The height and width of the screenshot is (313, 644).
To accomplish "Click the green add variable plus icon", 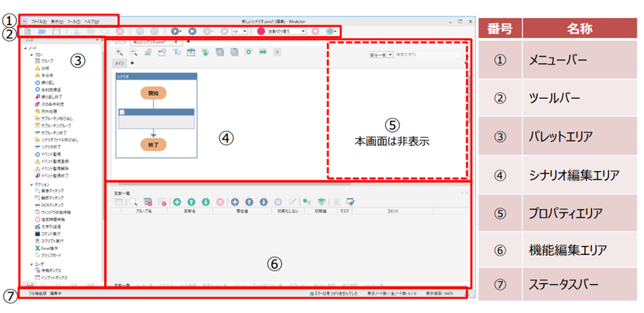I will 177,202.
